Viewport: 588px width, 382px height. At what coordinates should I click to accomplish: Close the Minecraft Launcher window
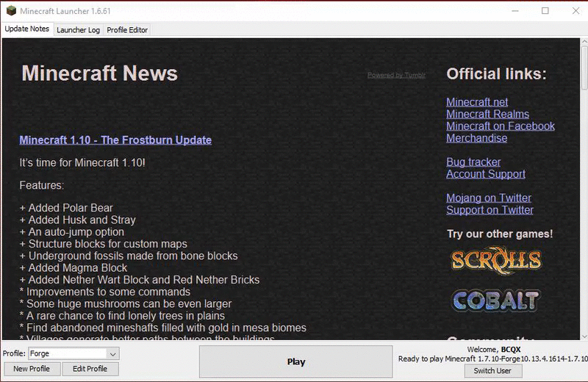pyautogui.click(x=576, y=11)
